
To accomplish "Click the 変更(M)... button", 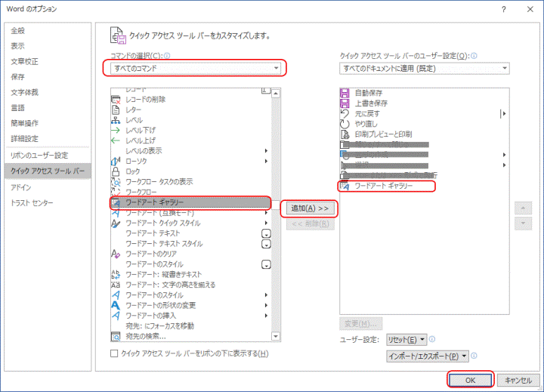I will [x=361, y=324].
